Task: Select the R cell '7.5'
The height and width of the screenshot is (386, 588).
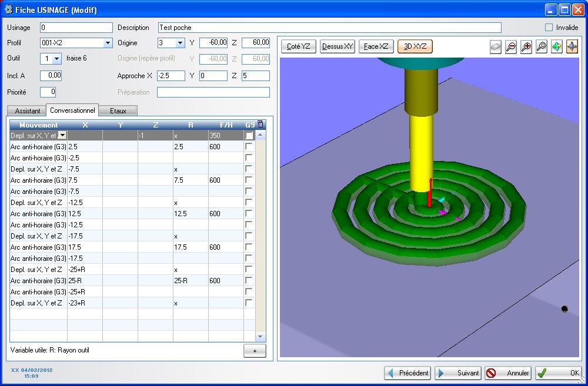Action: (191, 180)
